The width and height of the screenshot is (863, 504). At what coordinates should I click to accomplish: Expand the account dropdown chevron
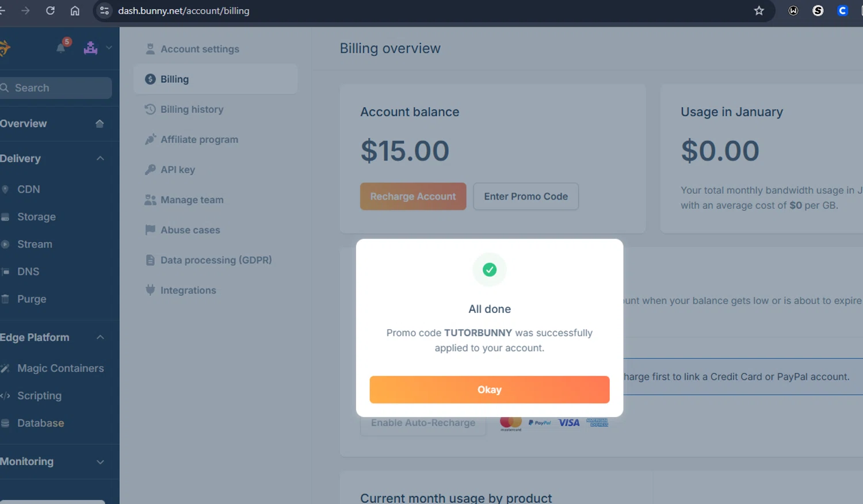[109, 48]
